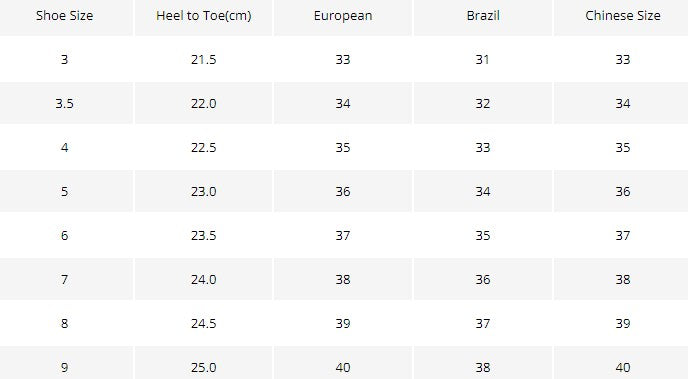Select the 24.0 heel to toe cell
The width and height of the screenshot is (688, 379).
click(x=204, y=279)
